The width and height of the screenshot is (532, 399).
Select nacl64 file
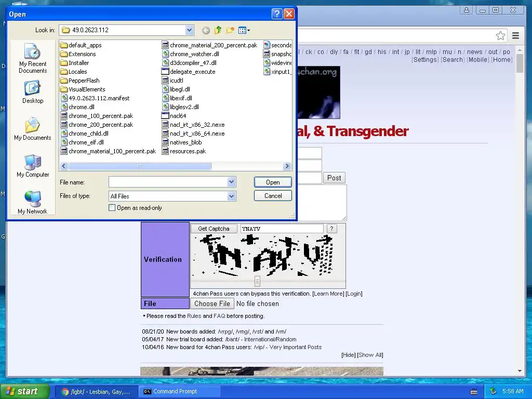(x=174, y=116)
